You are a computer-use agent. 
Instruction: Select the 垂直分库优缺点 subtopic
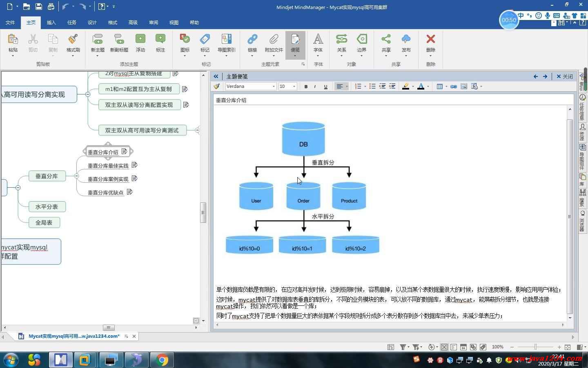tap(106, 193)
